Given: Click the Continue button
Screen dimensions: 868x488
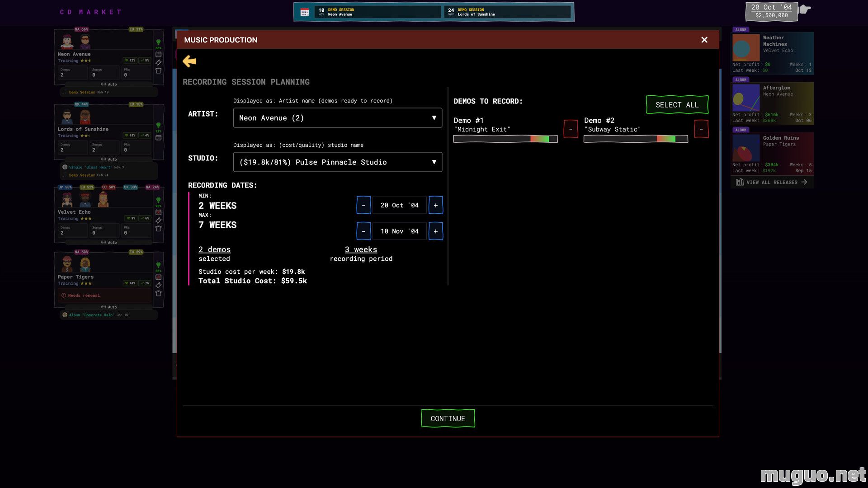Looking at the screenshot, I should coord(448,418).
